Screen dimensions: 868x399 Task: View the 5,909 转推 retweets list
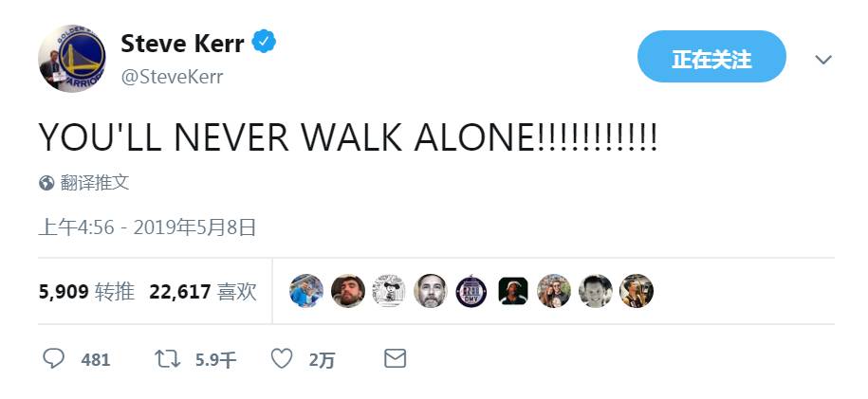coord(86,292)
